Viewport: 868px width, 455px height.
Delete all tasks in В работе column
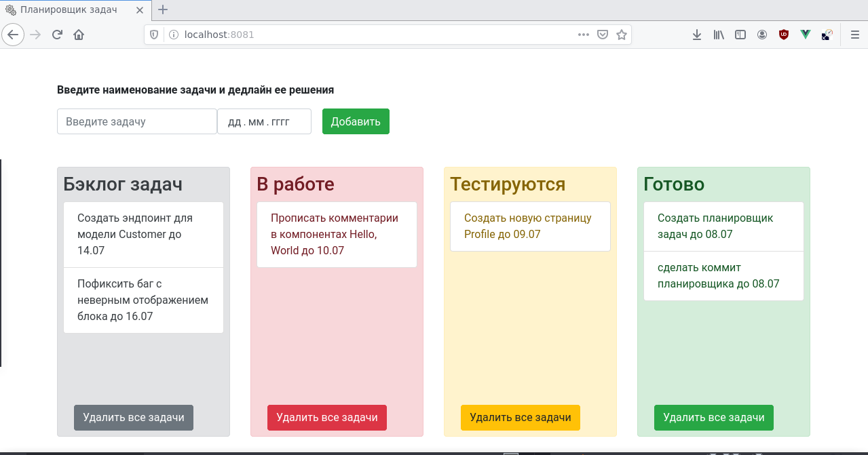coord(327,418)
